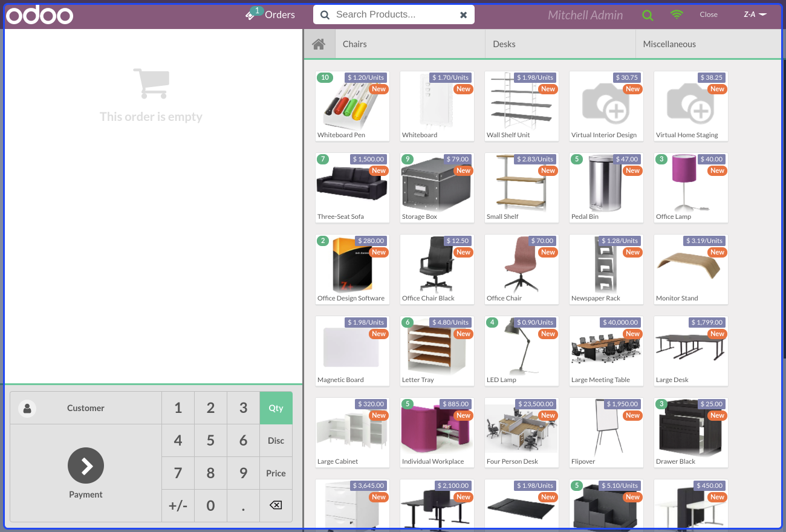This screenshot has height=532, width=786.
Task: Select the Desks category tab
Action: (560, 44)
